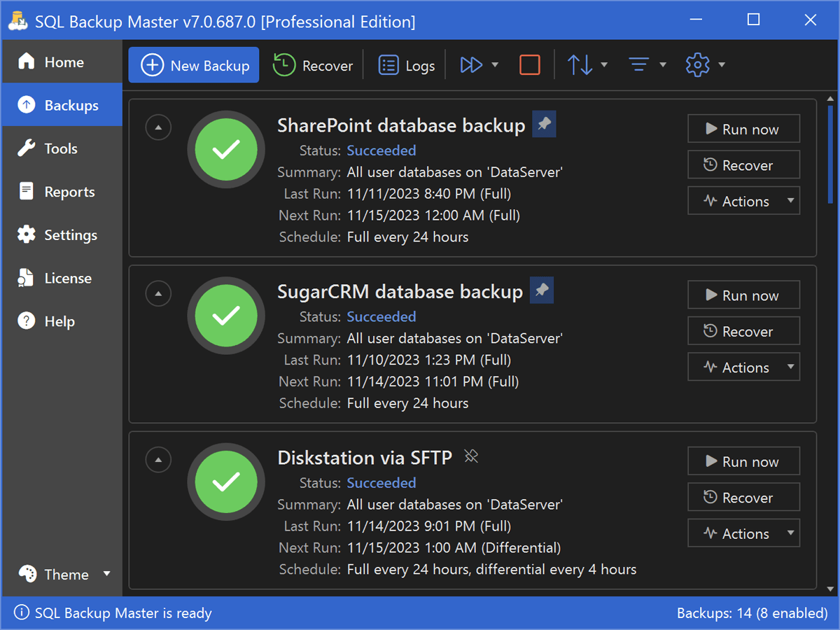Pin the Diskstation via SFTP backup
The width and height of the screenshot is (840, 630).
[470, 456]
